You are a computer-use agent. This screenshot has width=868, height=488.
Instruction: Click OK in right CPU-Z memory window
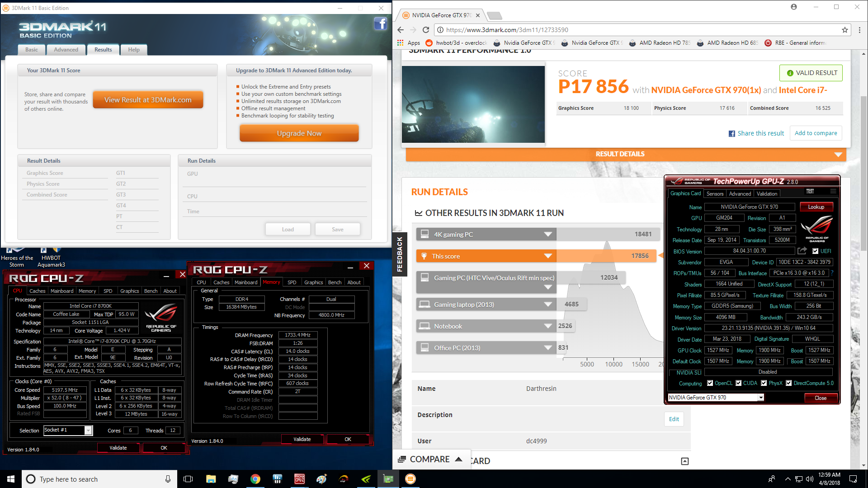(x=348, y=439)
